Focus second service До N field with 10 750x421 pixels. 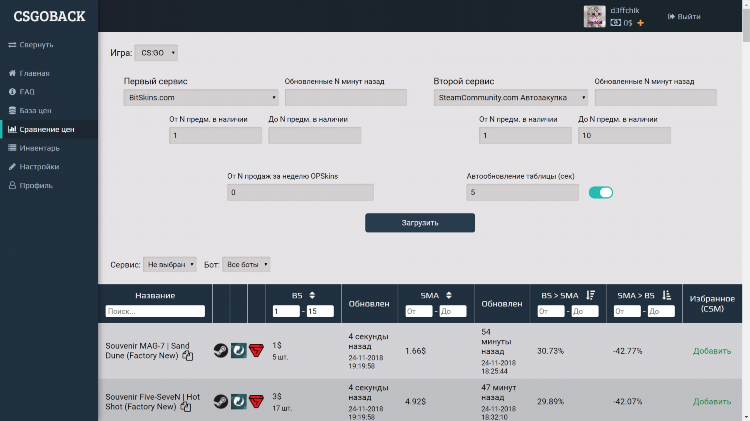[624, 135]
